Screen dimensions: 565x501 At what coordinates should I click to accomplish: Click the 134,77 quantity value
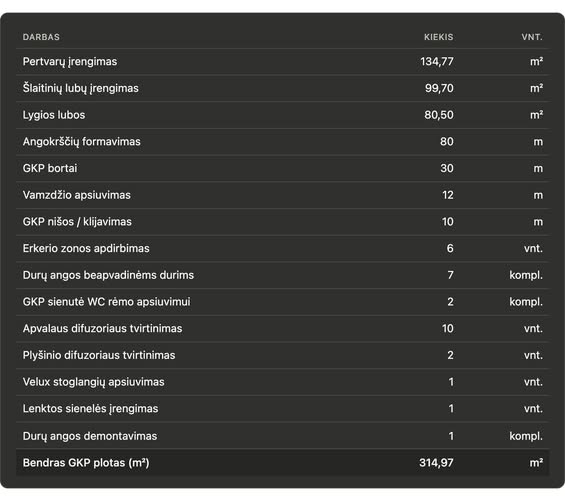[x=437, y=62]
